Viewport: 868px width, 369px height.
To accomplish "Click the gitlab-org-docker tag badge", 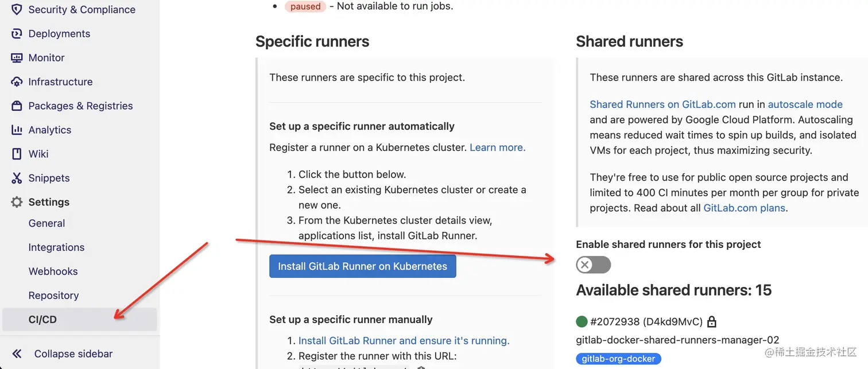I will (x=618, y=359).
